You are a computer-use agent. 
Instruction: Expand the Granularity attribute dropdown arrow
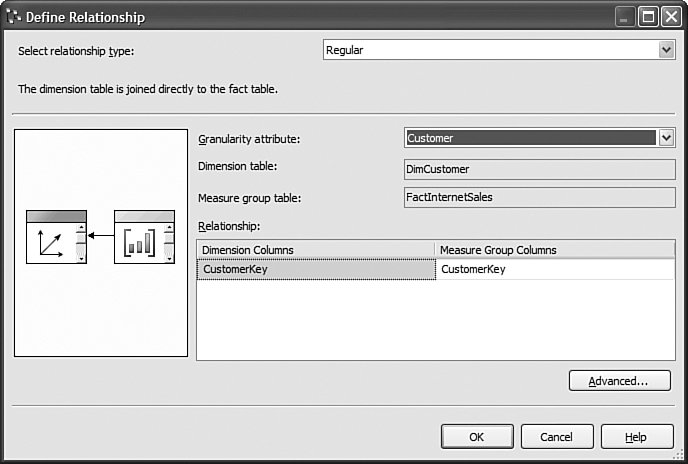(666, 138)
